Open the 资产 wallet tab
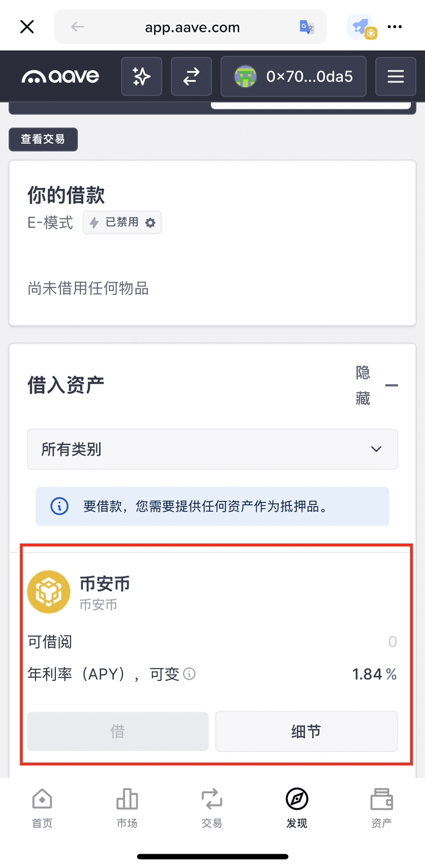 click(x=381, y=808)
